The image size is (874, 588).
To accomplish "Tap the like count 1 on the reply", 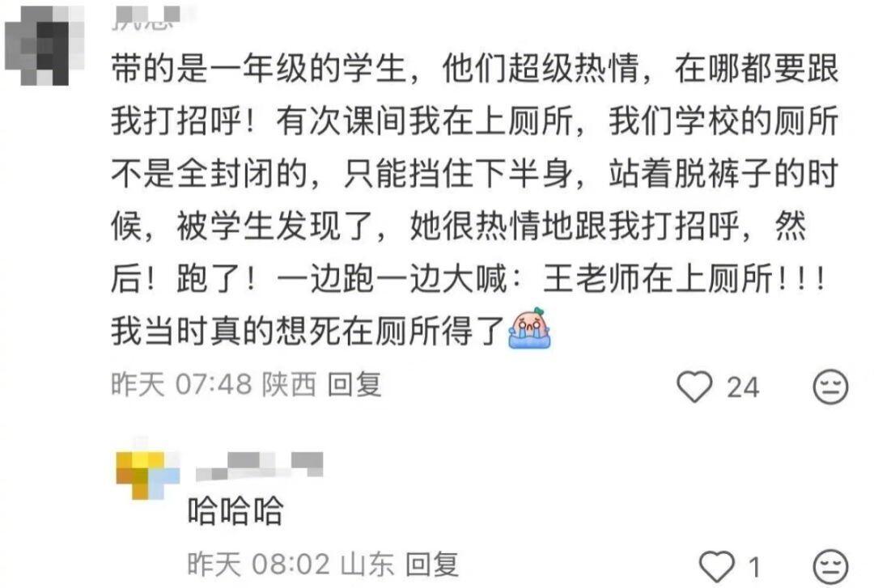I will tap(754, 568).
